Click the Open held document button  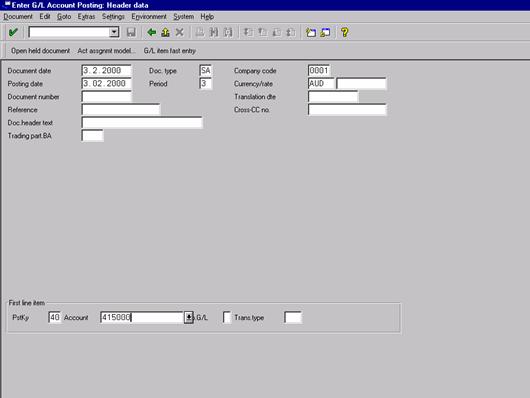tap(41, 51)
